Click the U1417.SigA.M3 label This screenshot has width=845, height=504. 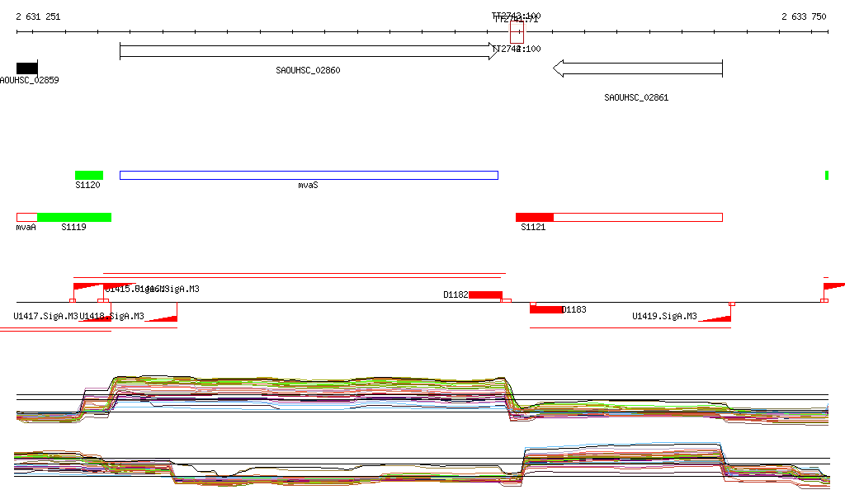tap(46, 316)
